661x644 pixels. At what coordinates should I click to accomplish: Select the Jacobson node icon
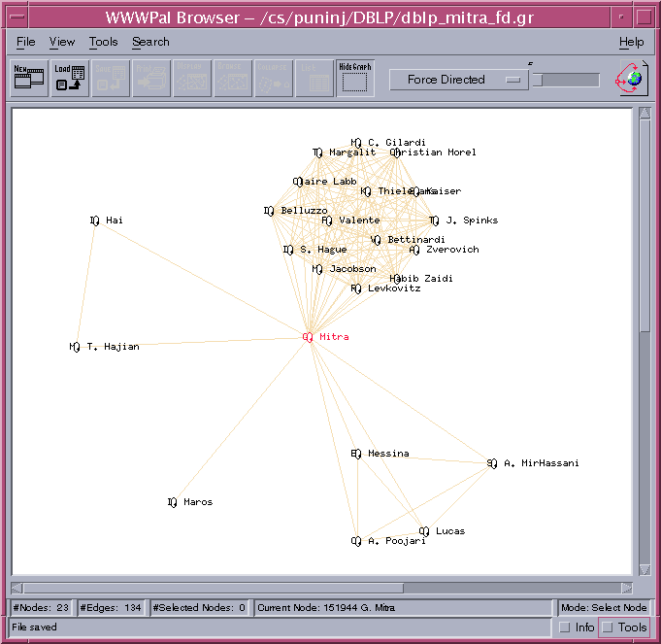point(317,269)
